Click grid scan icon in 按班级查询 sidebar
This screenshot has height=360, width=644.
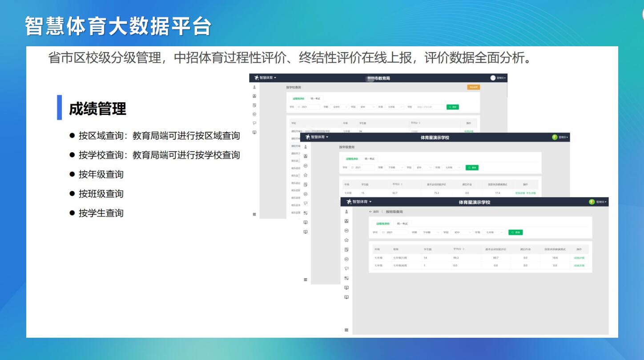[x=346, y=278]
